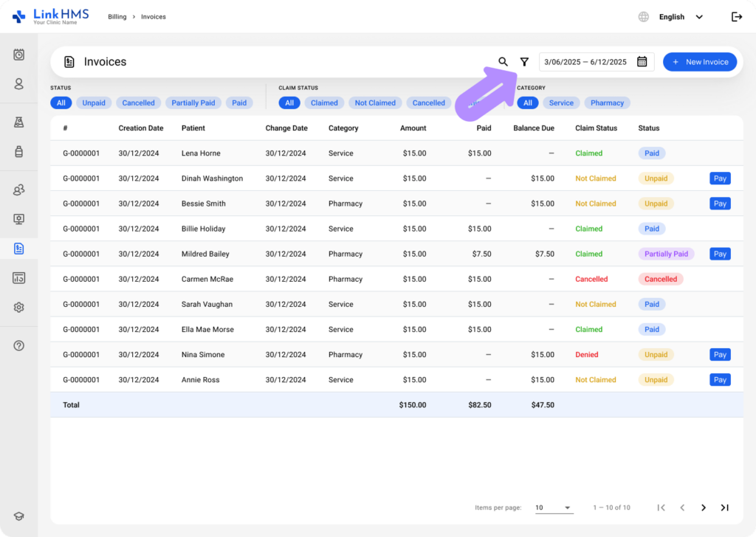Viewport: 756px width, 537px height.
Task: Select Ella Mae Morse patient name
Action: [207, 330]
